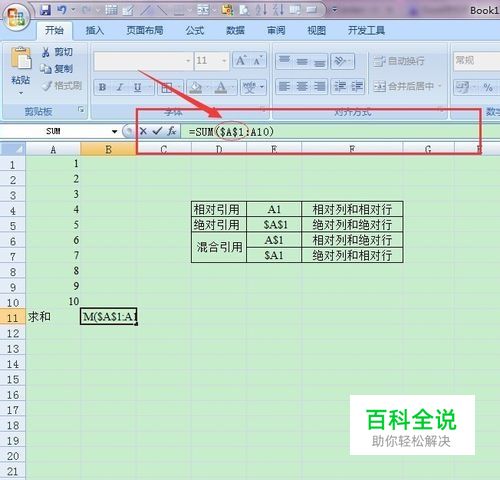Click the Format Painter brush icon
The height and width of the screenshot is (480, 500).
click(x=47, y=86)
